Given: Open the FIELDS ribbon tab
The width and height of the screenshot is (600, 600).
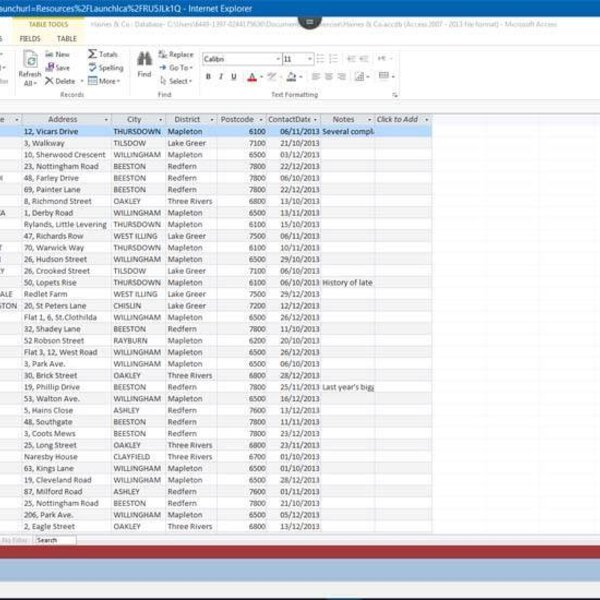Looking at the screenshot, I should (30, 38).
